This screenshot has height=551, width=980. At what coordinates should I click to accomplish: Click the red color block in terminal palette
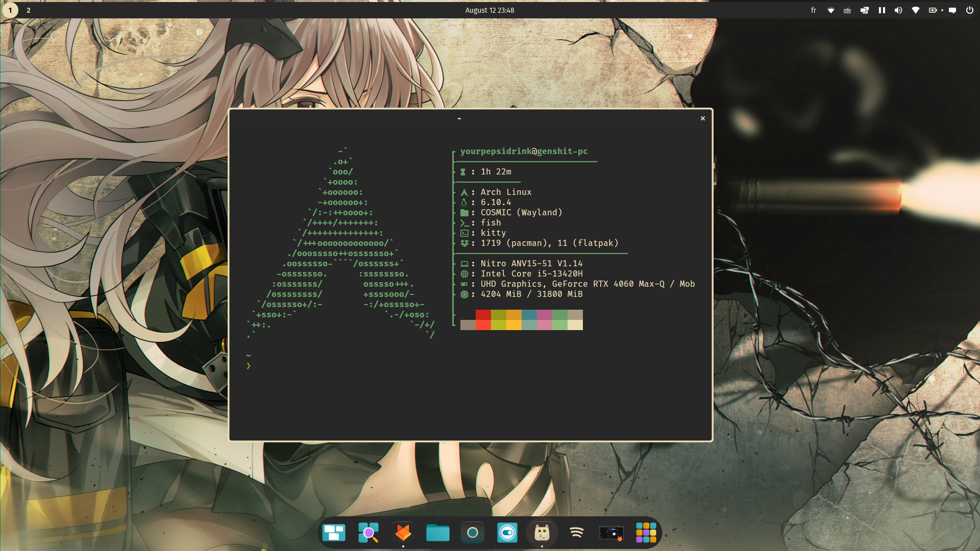point(483,315)
